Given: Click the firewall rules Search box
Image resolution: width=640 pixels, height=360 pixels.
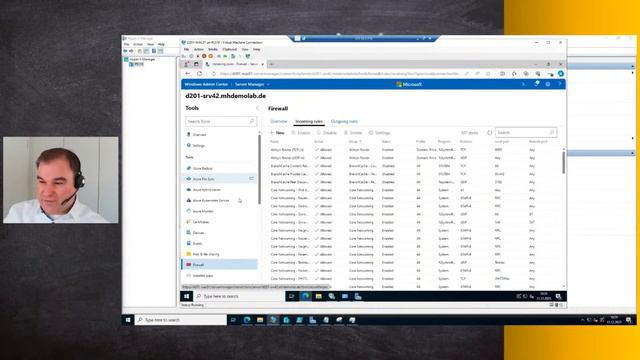Looking at the screenshot, I should (526, 133).
